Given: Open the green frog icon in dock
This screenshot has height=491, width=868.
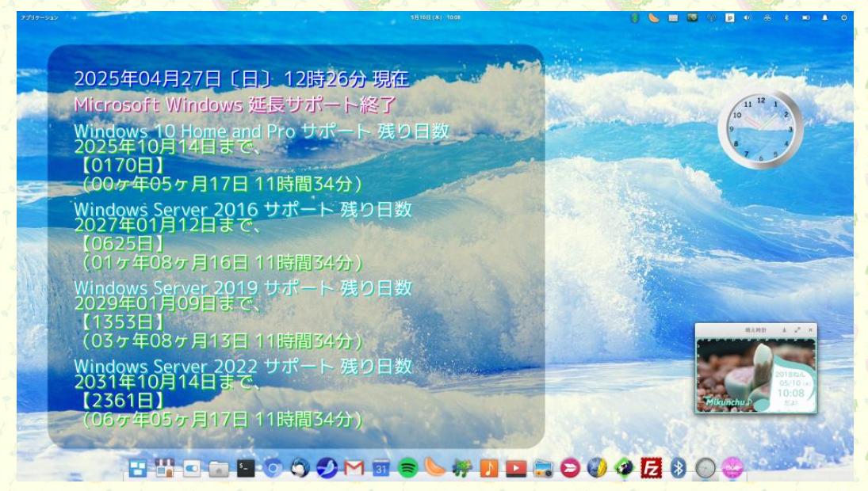Looking at the screenshot, I should (x=461, y=468).
